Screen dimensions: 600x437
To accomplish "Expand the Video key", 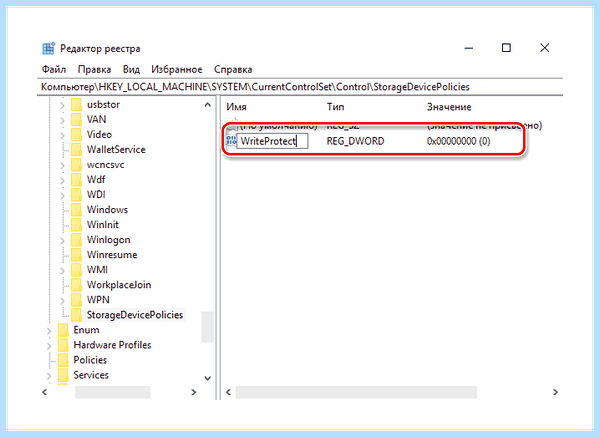I will pyautogui.click(x=62, y=135).
